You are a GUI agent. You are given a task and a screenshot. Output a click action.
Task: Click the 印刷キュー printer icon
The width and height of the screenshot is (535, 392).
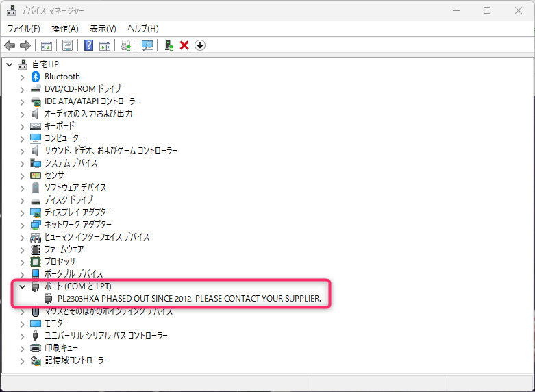point(36,348)
